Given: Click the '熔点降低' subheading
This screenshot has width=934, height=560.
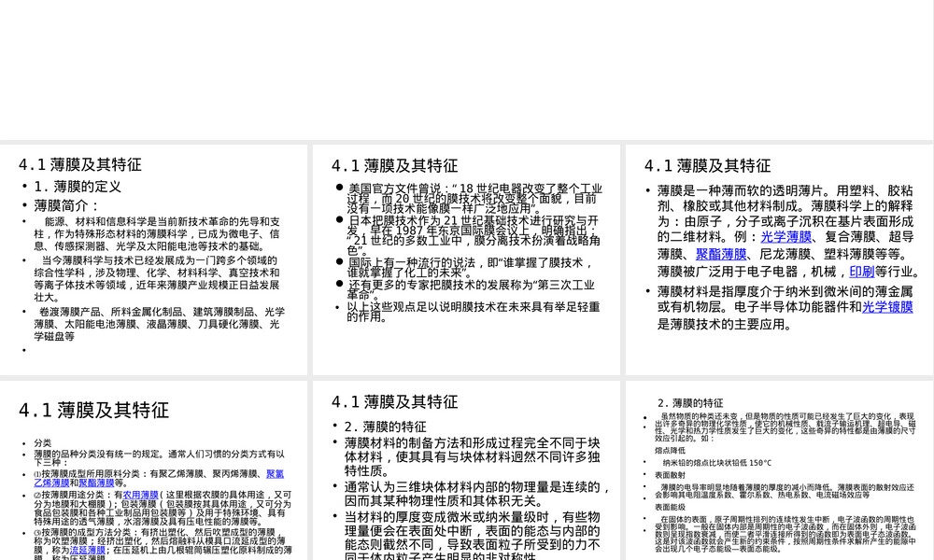Looking at the screenshot, I should 670,451.
